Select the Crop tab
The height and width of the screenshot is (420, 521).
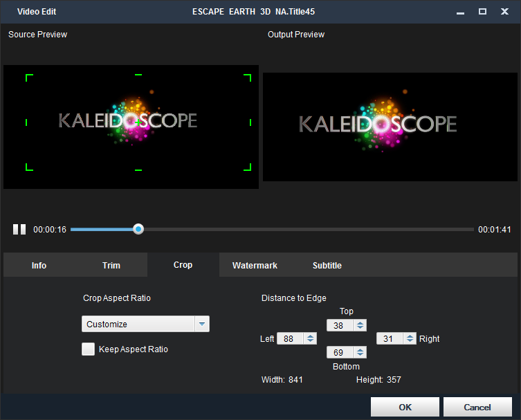(x=183, y=265)
